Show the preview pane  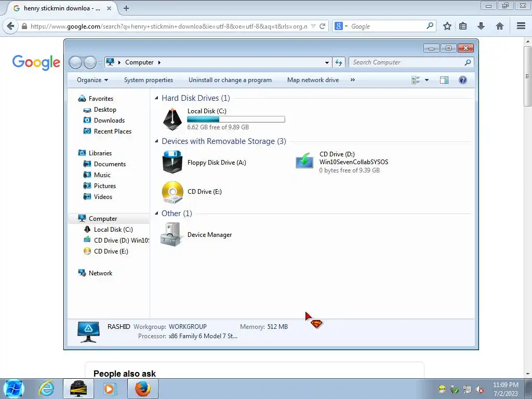444,80
